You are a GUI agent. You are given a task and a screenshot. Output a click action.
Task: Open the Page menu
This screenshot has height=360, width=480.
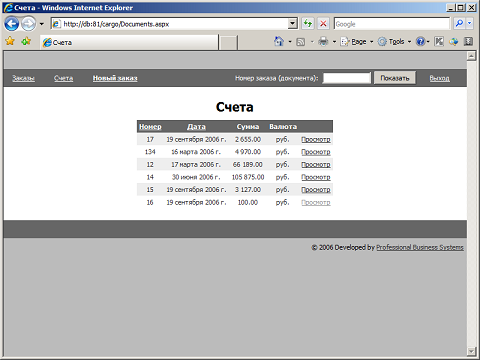357,42
